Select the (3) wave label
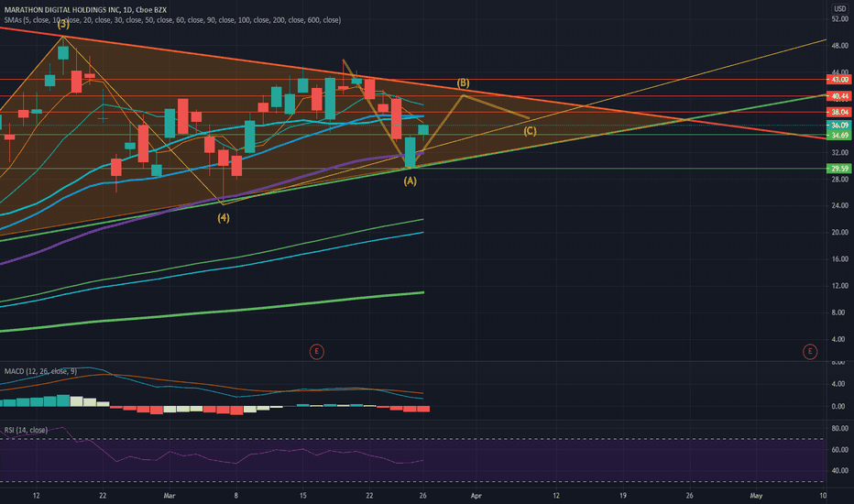The height and width of the screenshot is (504, 854). click(64, 25)
